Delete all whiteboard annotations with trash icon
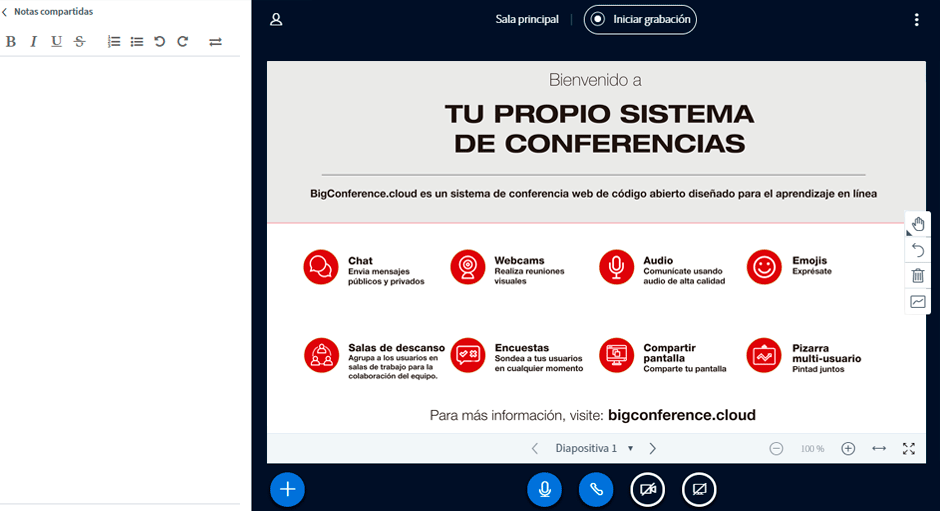This screenshot has width=940, height=511. click(918, 276)
